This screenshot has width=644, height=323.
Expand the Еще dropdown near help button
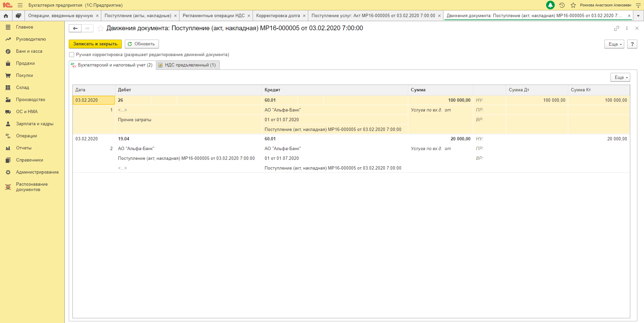[x=614, y=44]
